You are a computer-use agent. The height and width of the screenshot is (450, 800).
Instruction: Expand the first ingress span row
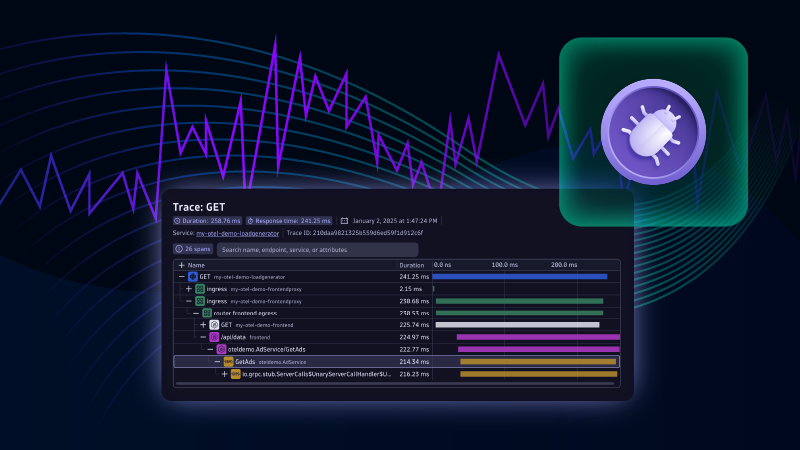pos(188,288)
